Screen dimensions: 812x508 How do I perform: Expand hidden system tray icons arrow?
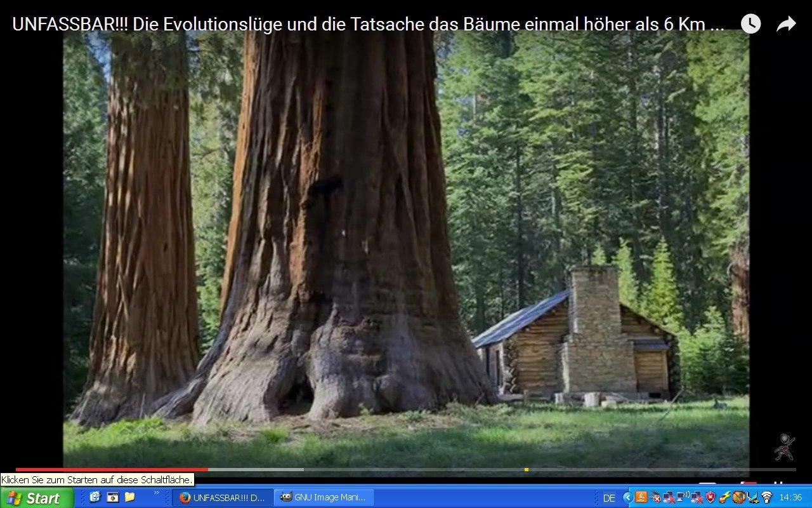(x=628, y=498)
